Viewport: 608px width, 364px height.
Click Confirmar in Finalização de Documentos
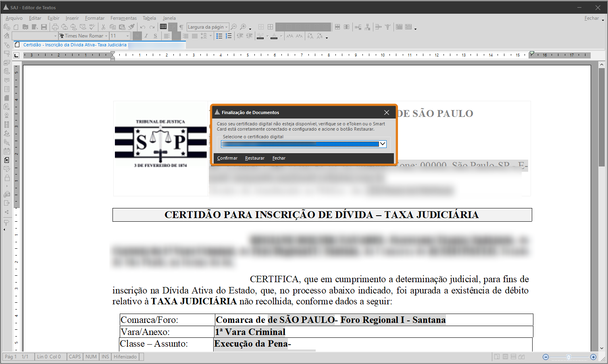(227, 158)
